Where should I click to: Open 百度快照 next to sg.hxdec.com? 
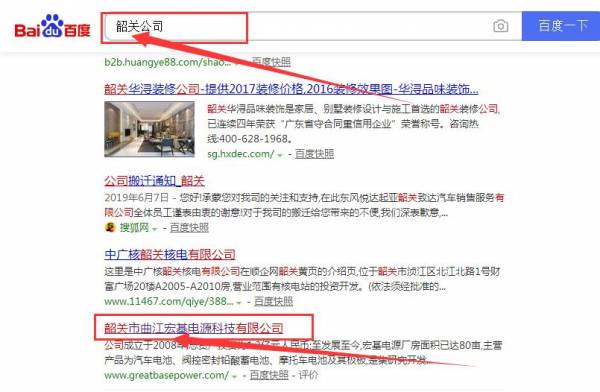pyautogui.click(x=315, y=154)
